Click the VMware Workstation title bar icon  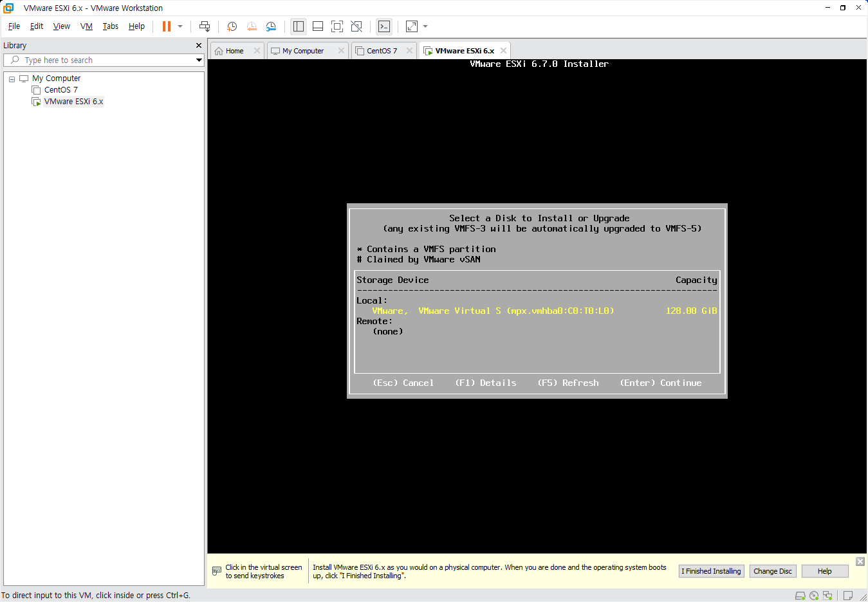point(9,8)
